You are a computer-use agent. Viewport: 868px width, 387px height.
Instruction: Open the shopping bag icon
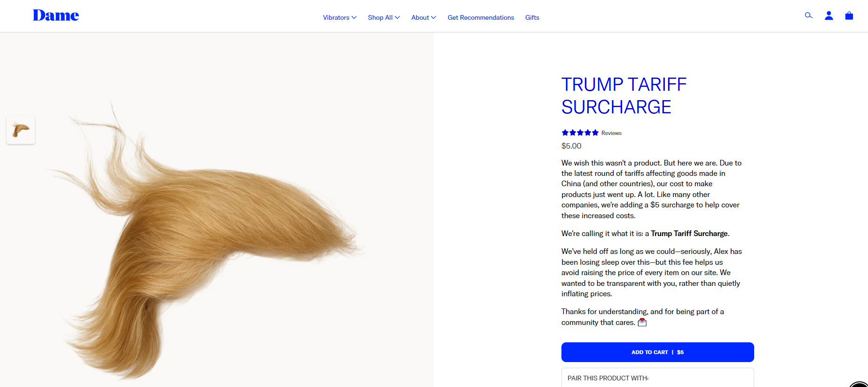point(849,16)
